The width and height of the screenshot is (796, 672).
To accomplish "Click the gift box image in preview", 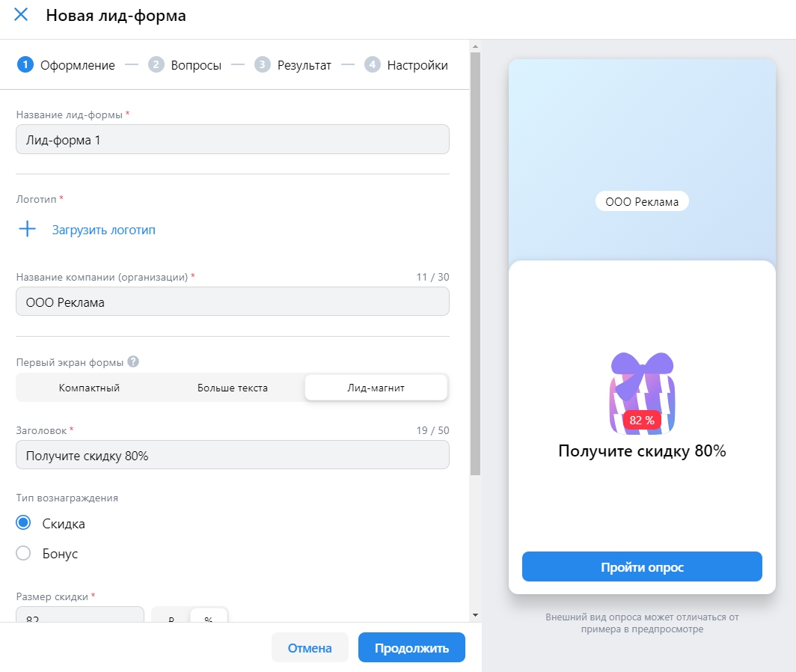I will coord(642,393).
